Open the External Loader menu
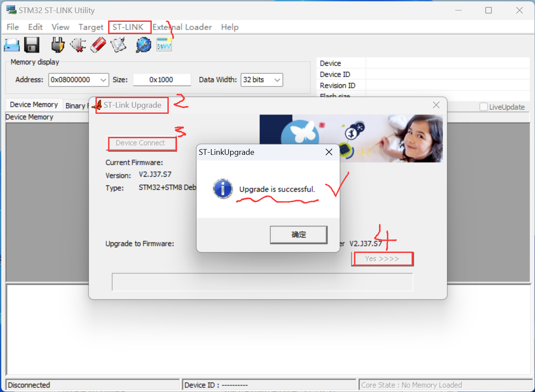This screenshot has height=392, width=535. tap(182, 27)
